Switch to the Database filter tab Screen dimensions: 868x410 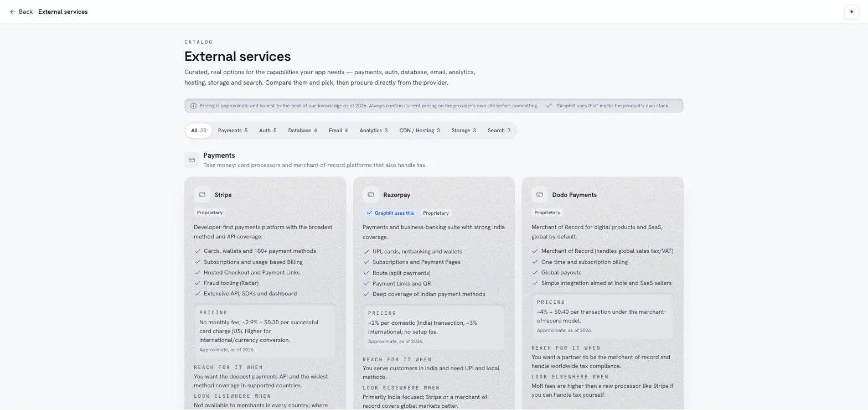pyautogui.click(x=302, y=131)
